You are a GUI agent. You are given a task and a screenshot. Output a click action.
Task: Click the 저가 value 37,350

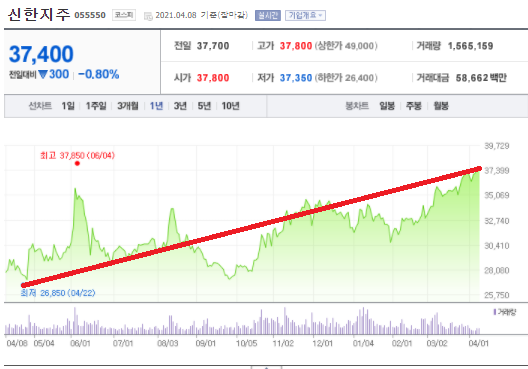pos(296,78)
